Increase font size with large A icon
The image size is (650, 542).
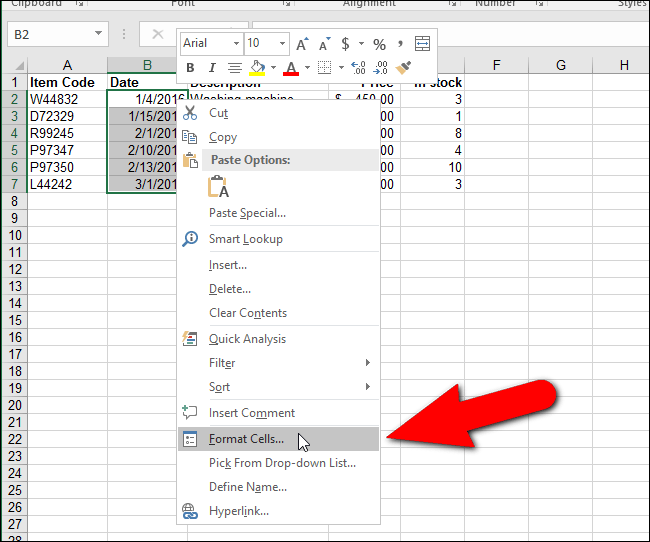[302, 44]
